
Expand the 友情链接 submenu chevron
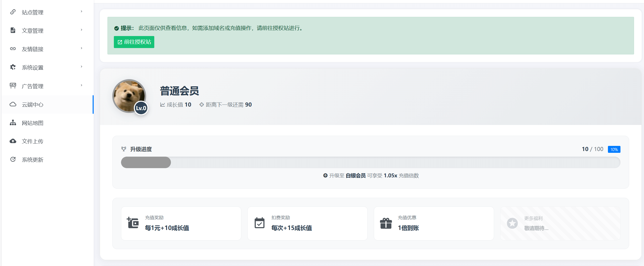(x=81, y=48)
